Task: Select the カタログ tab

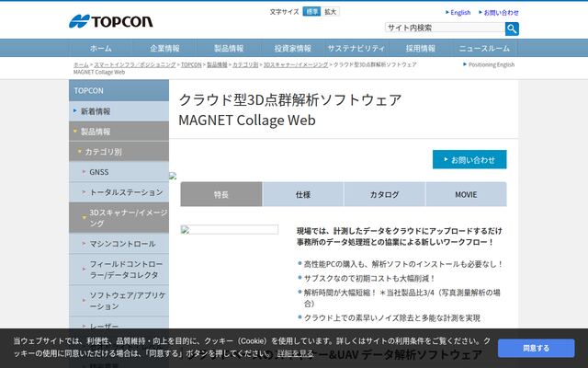Action: click(x=385, y=194)
